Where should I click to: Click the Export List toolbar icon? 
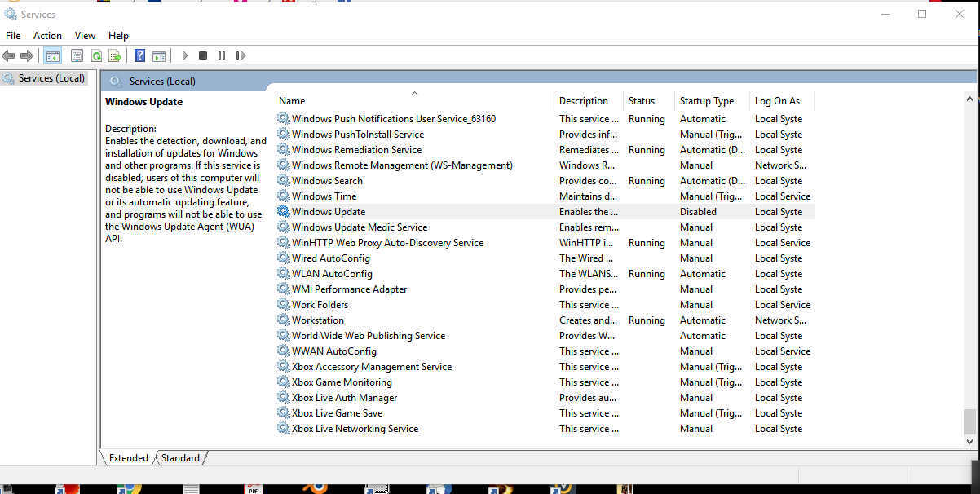(x=115, y=55)
